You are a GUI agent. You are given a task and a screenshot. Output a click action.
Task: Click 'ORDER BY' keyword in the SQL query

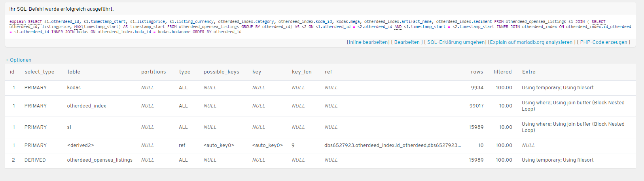tap(202, 32)
